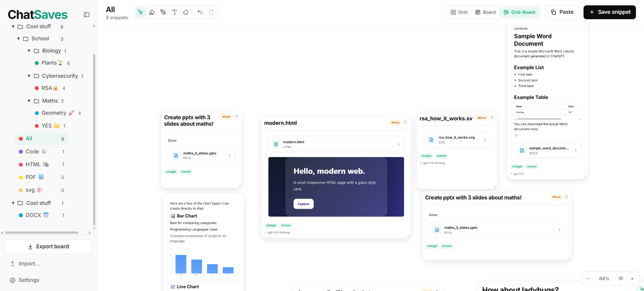Select the highlighter tool in toolbar
The width and height of the screenshot is (644, 291).
click(152, 12)
